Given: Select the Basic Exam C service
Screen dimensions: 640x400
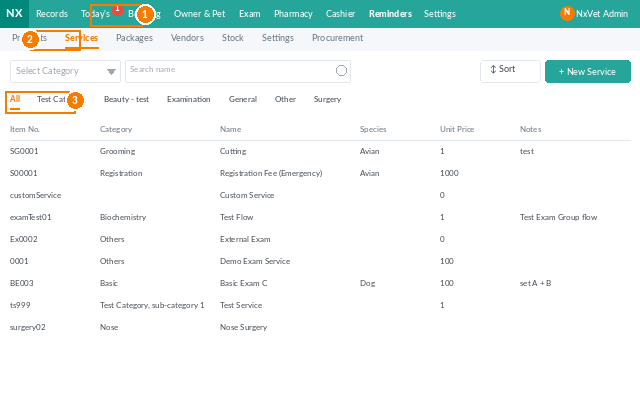Looking at the screenshot, I should pyautogui.click(x=244, y=284).
